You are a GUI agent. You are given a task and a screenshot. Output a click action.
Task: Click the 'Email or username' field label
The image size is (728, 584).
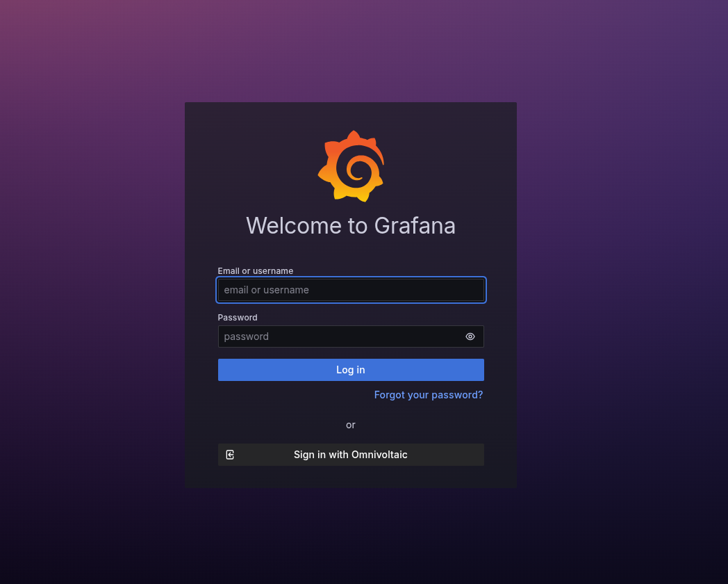click(256, 271)
